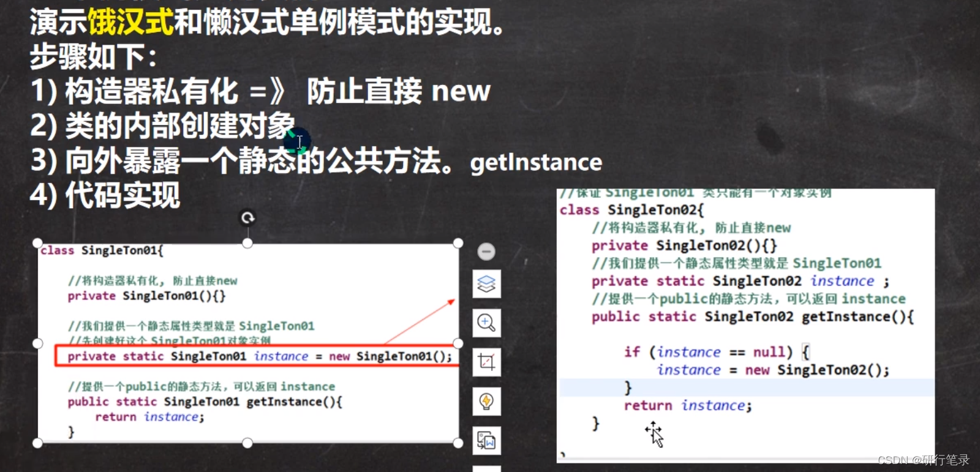Image resolution: width=980 pixels, height=472 pixels.
Task: Click top-center resize handle of SingleTon01 image
Action: coord(247,243)
